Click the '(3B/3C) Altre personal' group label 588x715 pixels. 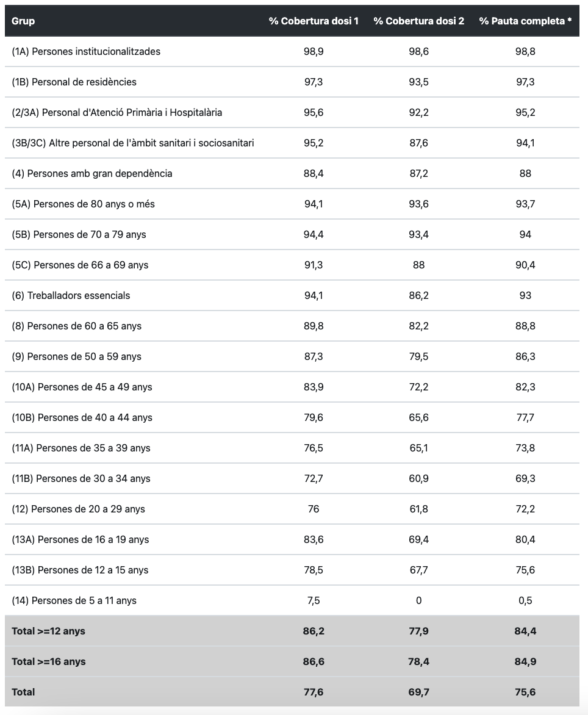tap(132, 143)
